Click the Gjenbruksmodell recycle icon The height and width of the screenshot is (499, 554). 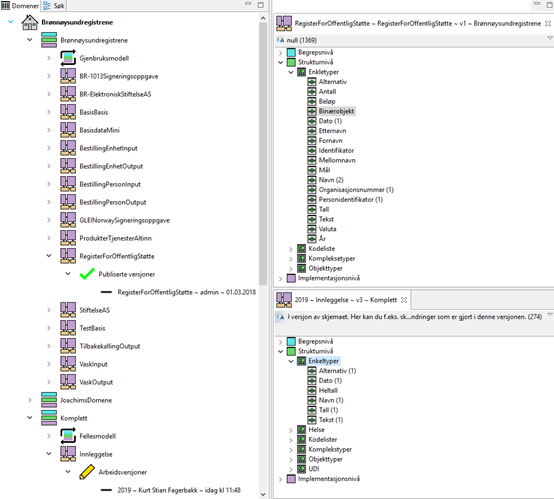click(x=68, y=58)
